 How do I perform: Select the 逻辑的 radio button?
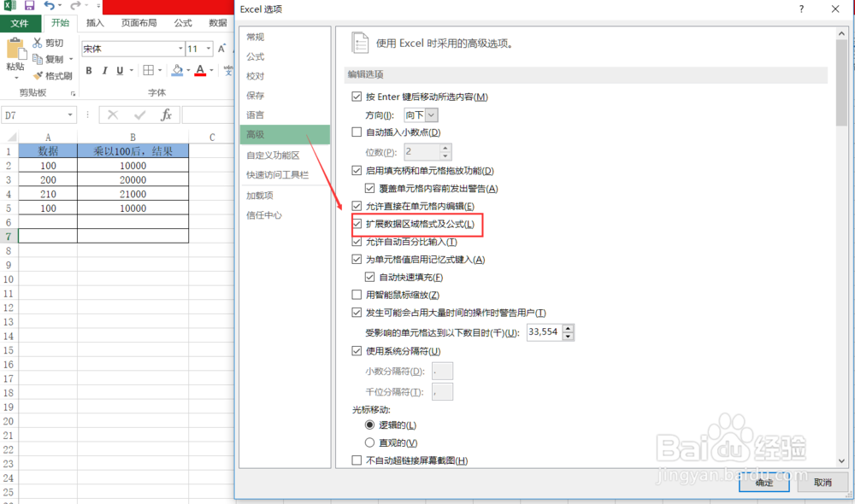[369, 425]
